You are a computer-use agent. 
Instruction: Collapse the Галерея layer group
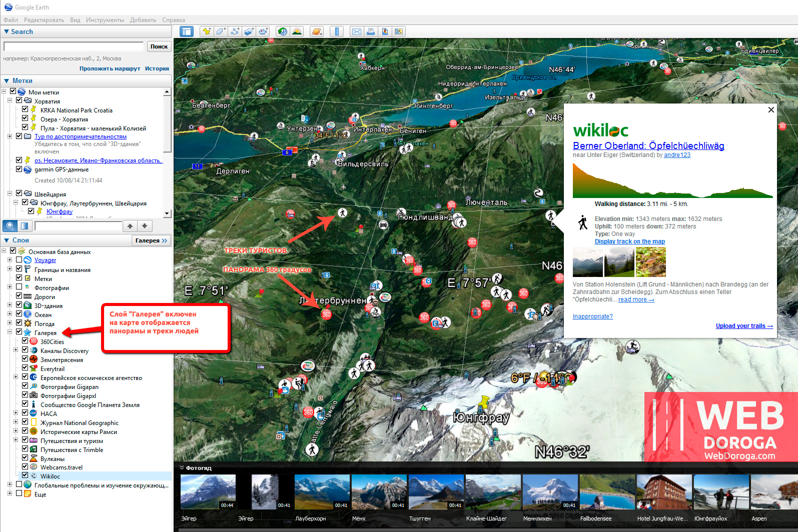(10, 332)
